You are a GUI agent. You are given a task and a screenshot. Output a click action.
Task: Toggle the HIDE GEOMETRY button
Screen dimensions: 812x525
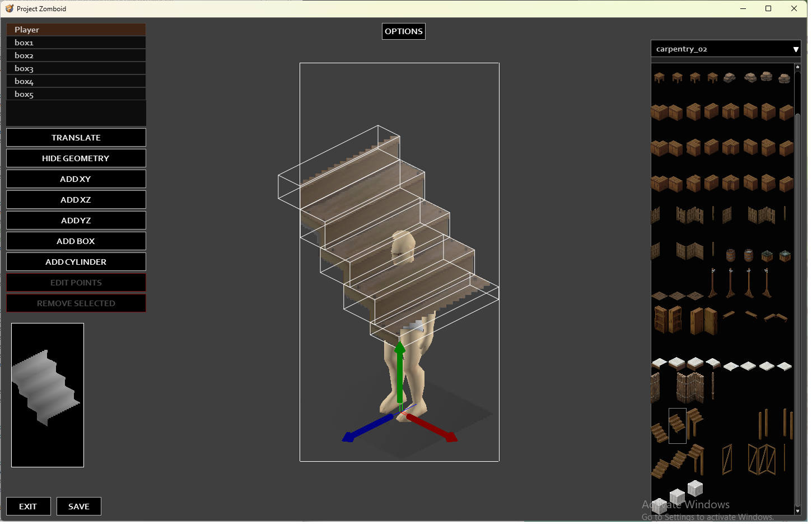tap(76, 158)
